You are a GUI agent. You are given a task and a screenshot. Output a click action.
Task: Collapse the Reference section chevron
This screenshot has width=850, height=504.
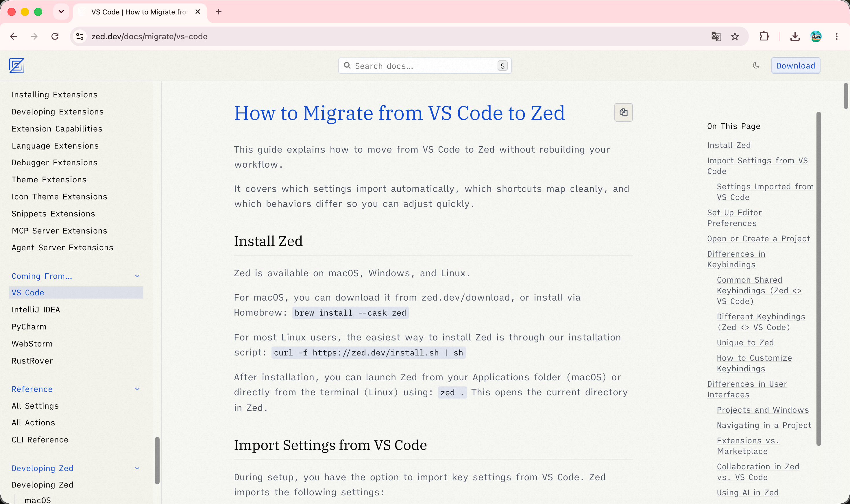click(137, 389)
